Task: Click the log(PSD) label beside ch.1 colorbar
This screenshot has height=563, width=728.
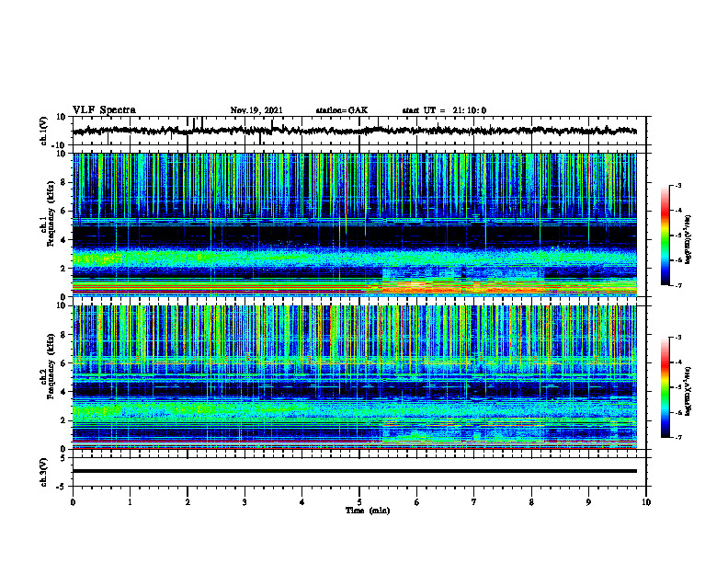Action: click(x=688, y=239)
